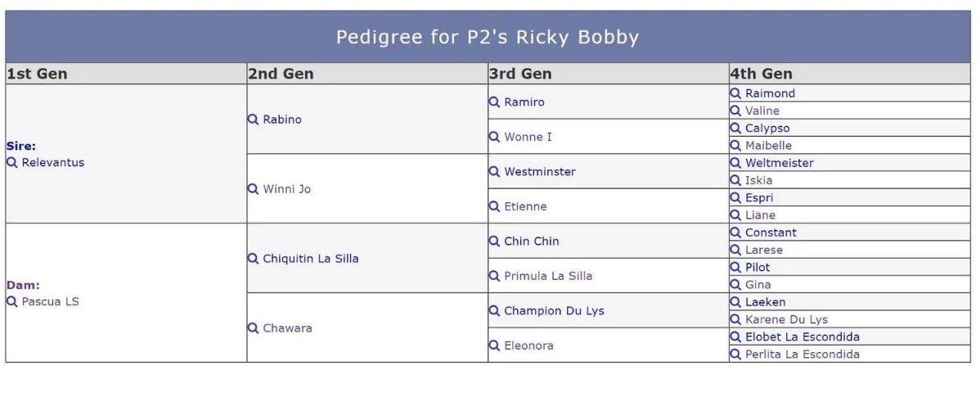Click the magnifier icon beside Chin Chin
This screenshot has width=980, height=402.
(x=494, y=242)
